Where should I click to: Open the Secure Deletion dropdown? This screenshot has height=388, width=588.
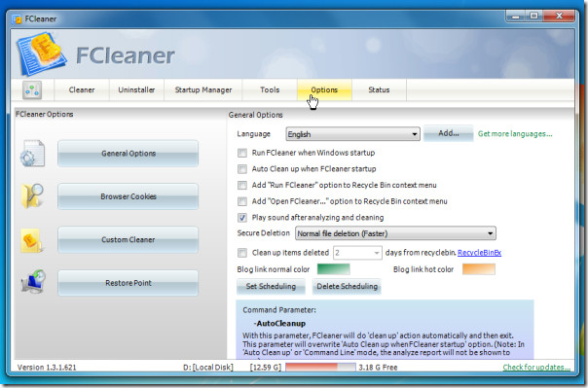pyautogui.click(x=395, y=233)
